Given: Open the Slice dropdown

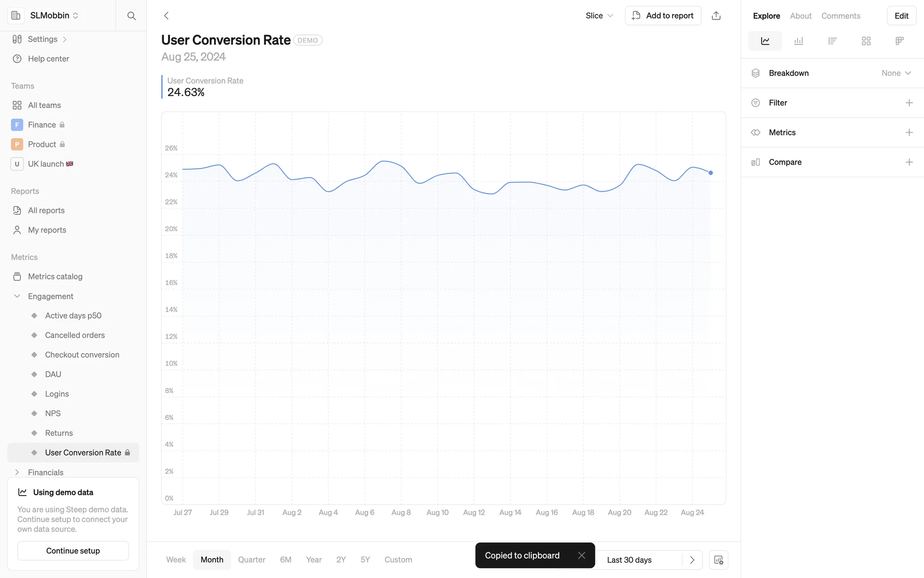Looking at the screenshot, I should coord(599,16).
